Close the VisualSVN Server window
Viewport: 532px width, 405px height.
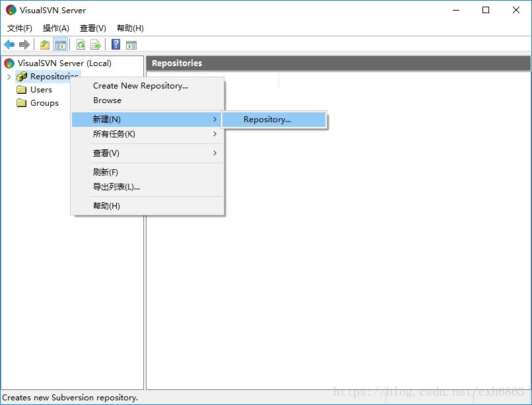516,10
